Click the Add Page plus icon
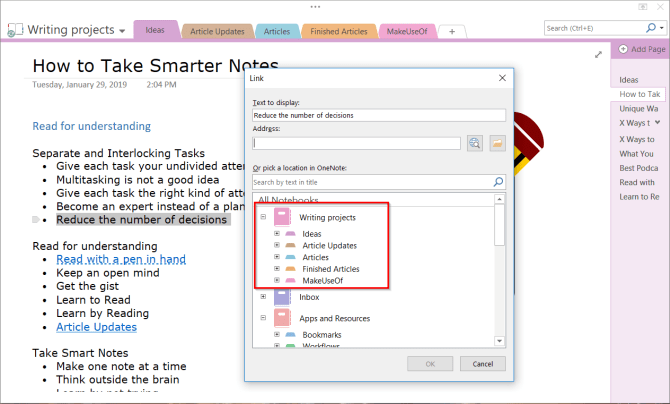 coord(622,49)
